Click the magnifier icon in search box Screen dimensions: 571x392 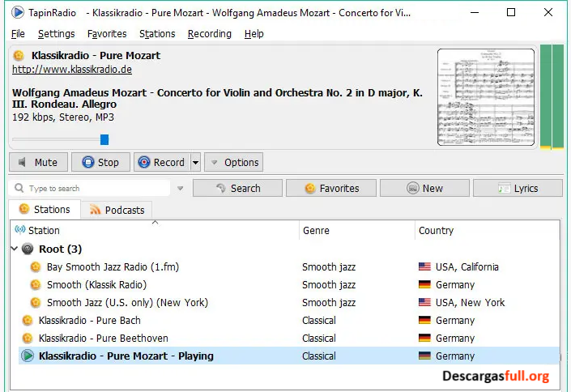19,188
